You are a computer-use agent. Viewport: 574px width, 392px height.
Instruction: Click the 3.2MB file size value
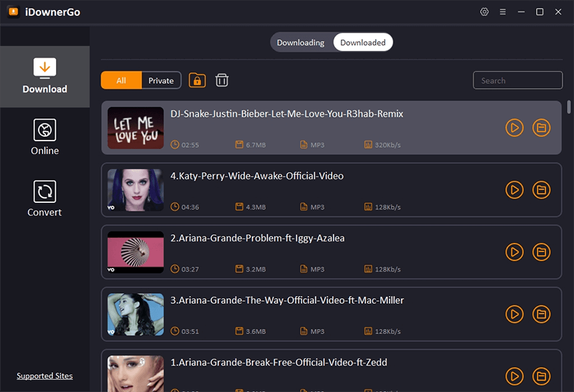pyautogui.click(x=255, y=269)
